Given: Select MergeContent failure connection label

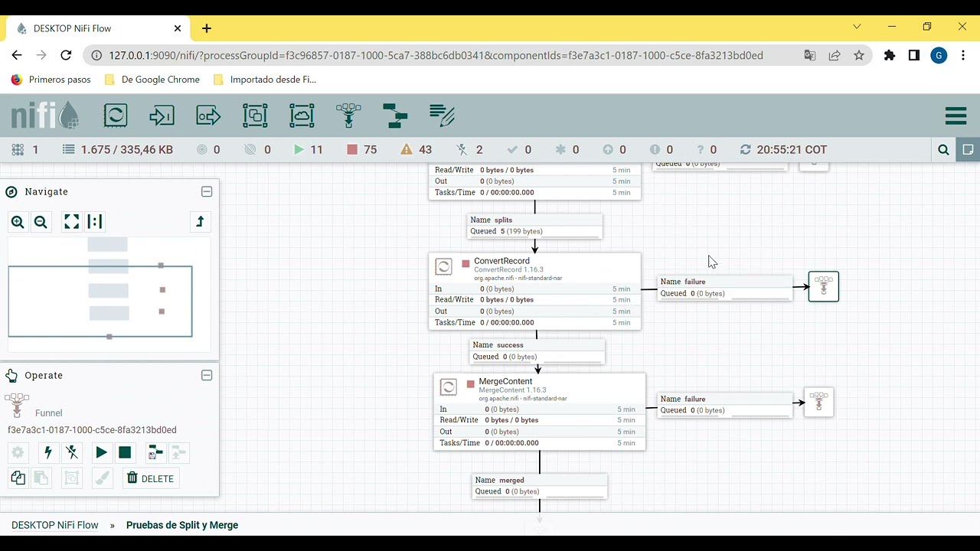Looking at the screenshot, I should coord(725,405).
